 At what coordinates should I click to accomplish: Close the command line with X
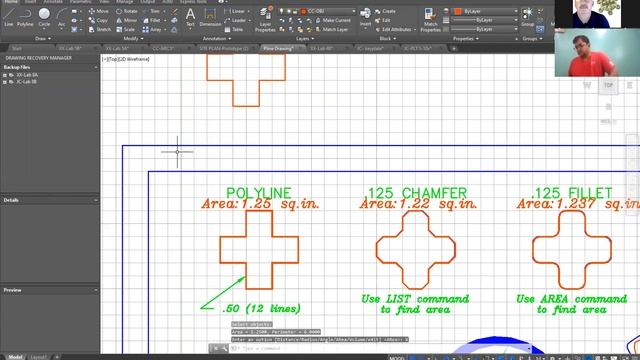click(x=216, y=348)
